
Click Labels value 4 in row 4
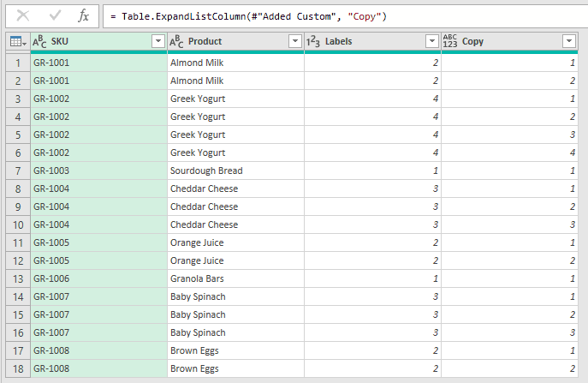[372, 117]
